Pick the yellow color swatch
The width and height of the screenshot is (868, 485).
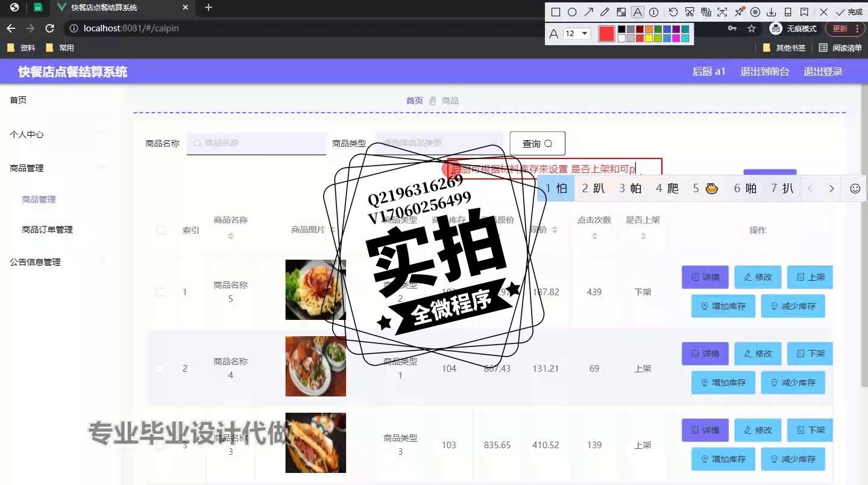649,38
